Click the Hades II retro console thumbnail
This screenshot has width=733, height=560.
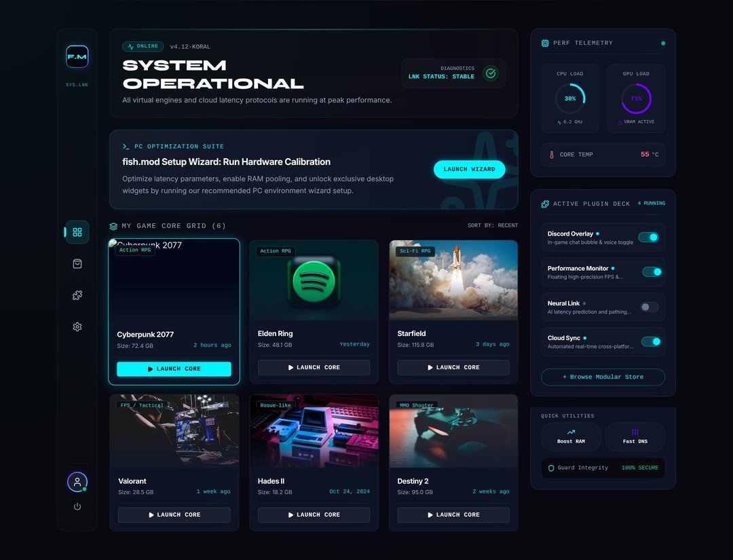pos(314,431)
